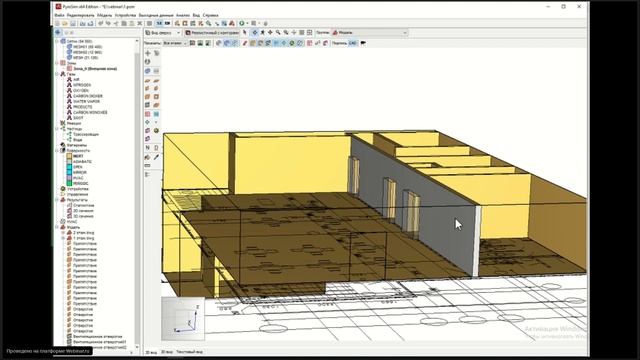Select the SOOT gas item
The image size is (640, 360).
tap(78, 118)
